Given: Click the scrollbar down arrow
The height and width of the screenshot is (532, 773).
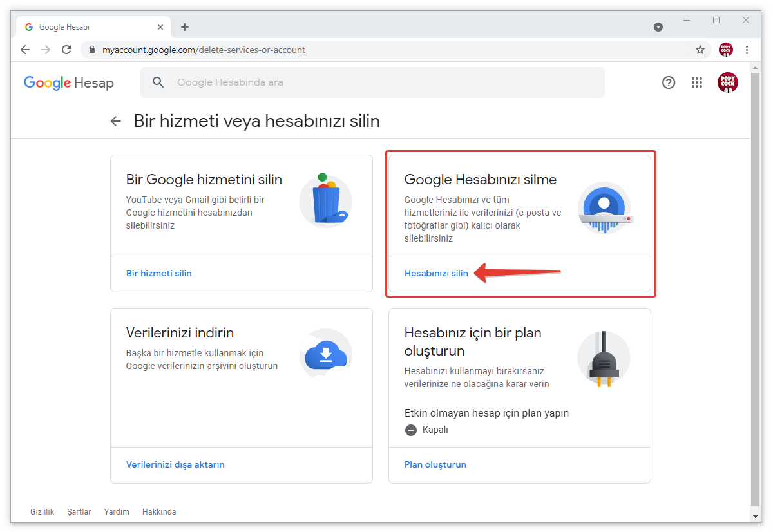Looking at the screenshot, I should [756, 517].
